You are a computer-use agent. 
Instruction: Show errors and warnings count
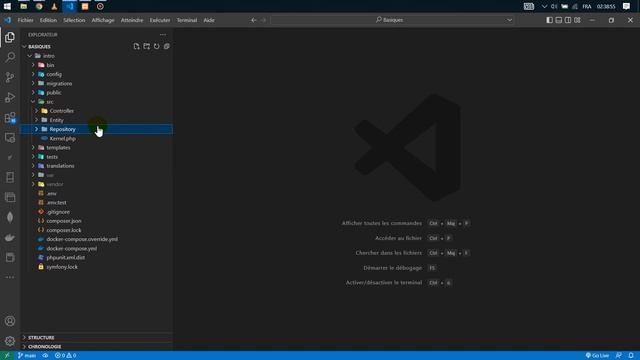coord(65,356)
